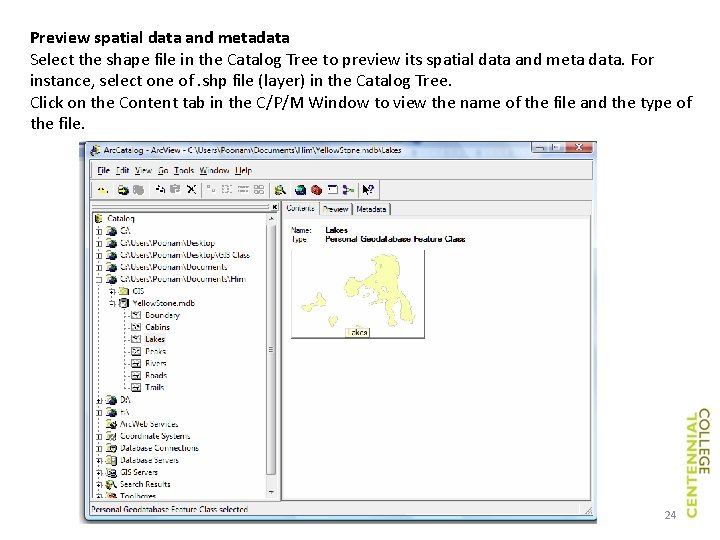Expand the C:\Users\Poonam\Desktop node
Image resolution: width=720 pixels, height=540 pixels.
coord(99,243)
